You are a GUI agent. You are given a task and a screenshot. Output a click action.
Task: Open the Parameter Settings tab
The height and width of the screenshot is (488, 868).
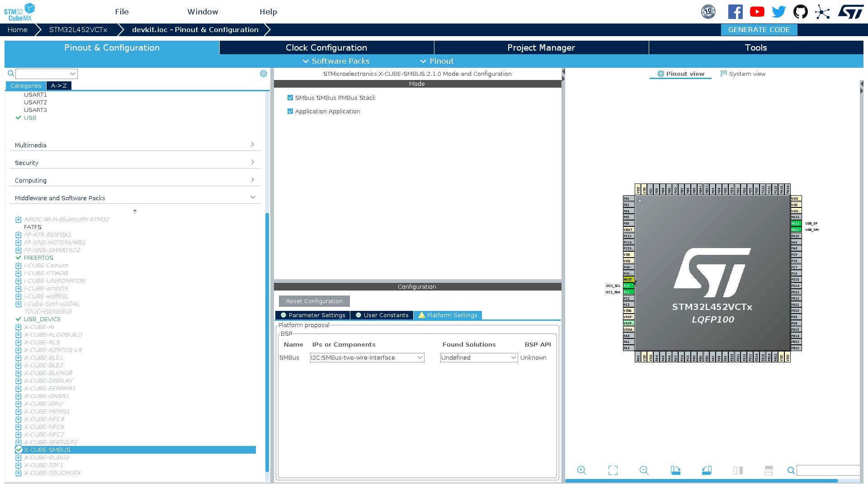pos(312,315)
